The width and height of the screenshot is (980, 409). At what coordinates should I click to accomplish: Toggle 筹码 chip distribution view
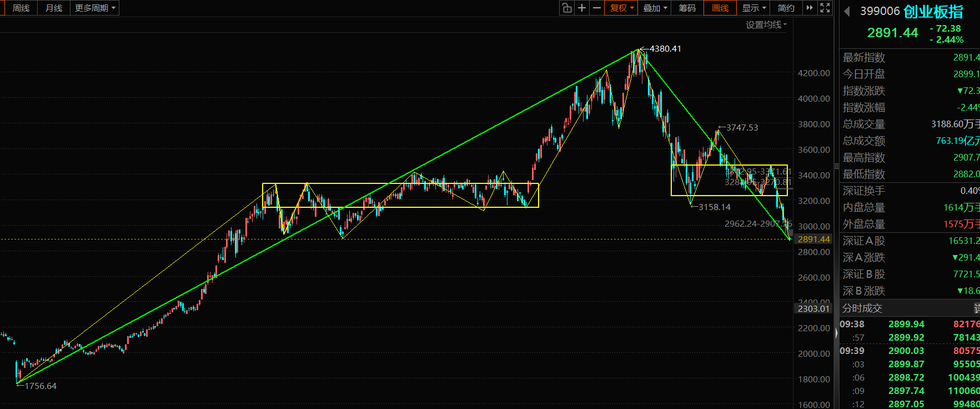point(687,8)
